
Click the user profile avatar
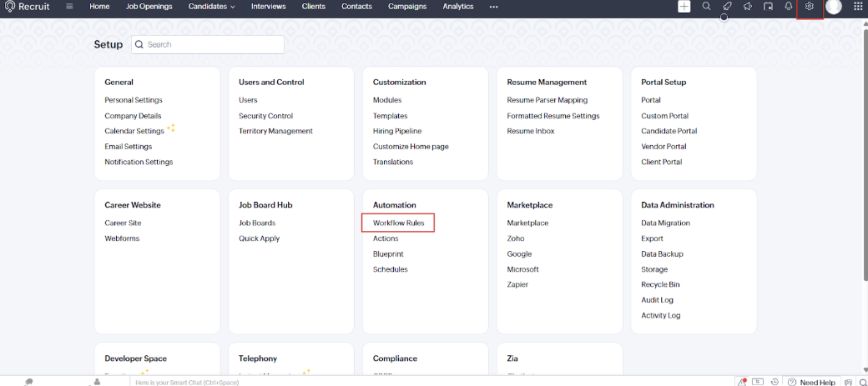pos(833,7)
